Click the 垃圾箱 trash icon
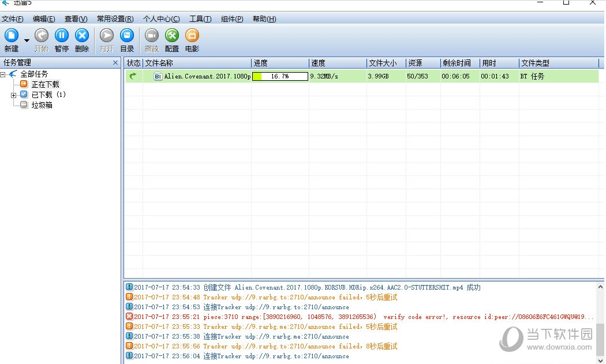The width and height of the screenshot is (606, 364). point(24,105)
